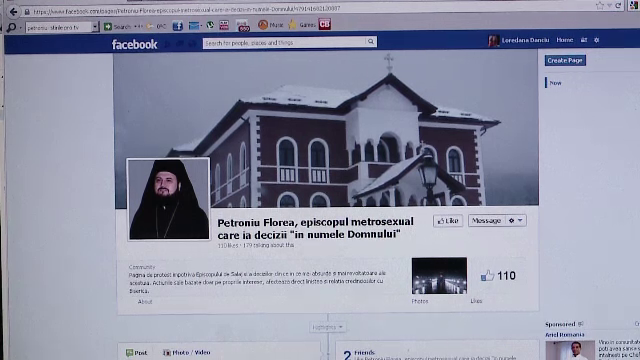Click the Facebook search magnifier button
This screenshot has width=640, height=360.
(x=371, y=42)
